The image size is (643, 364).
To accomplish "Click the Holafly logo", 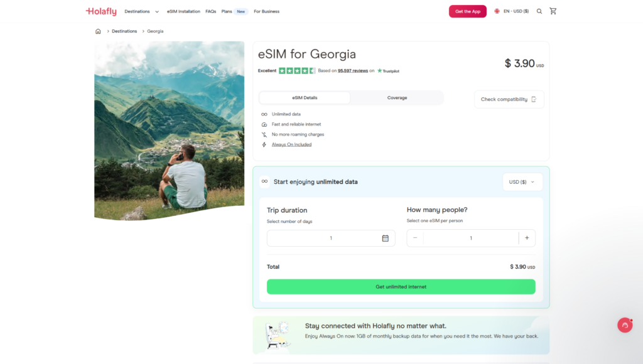I will click(101, 11).
